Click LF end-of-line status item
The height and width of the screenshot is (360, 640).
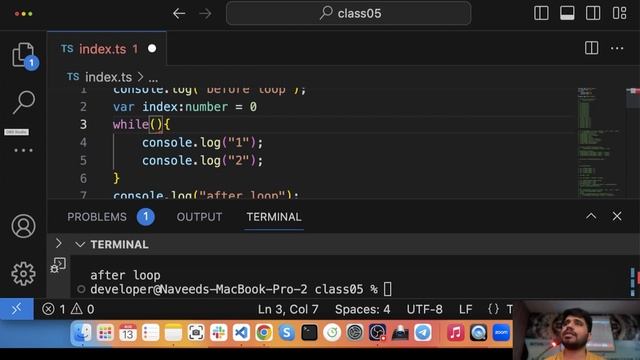(x=465, y=309)
